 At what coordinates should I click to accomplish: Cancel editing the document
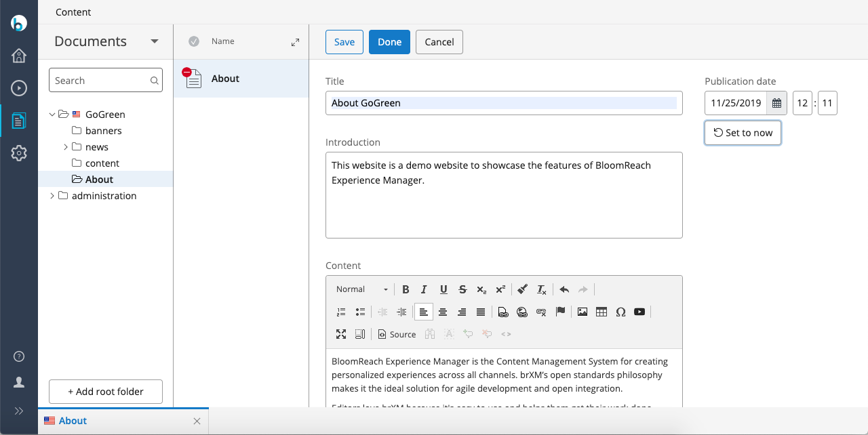coord(439,42)
